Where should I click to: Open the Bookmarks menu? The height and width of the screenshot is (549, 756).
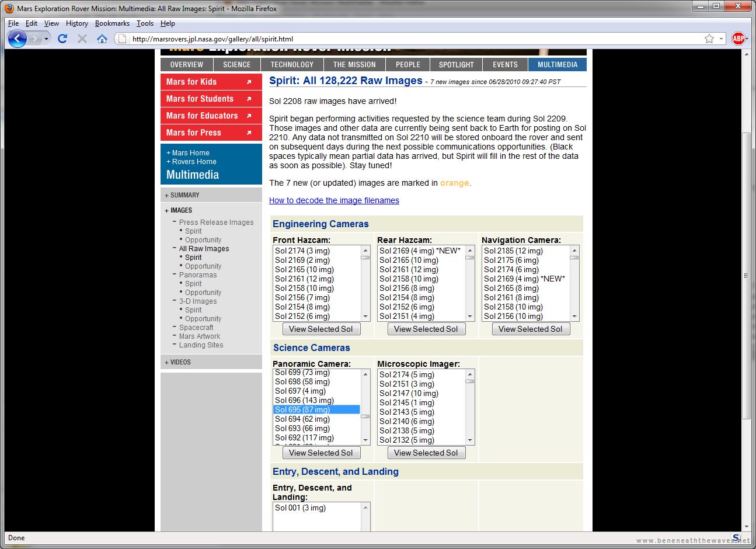[x=112, y=23]
